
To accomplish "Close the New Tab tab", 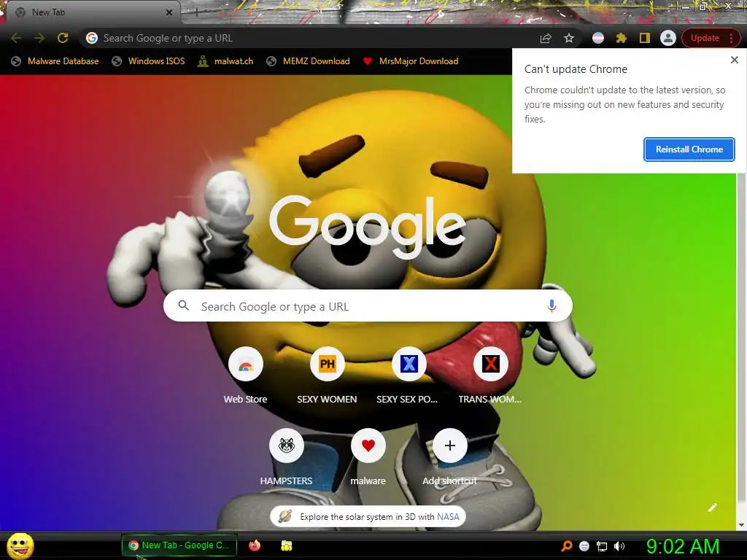I will coord(169,12).
